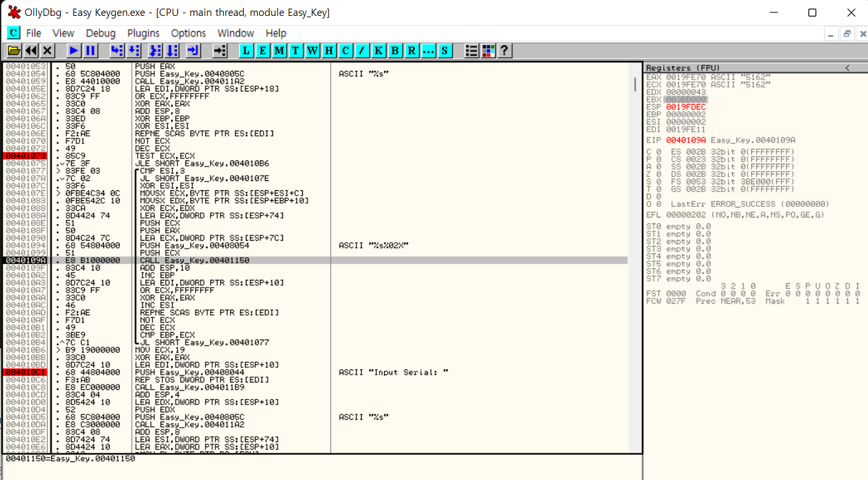Open the Debug menu
868x480 pixels.
(101, 33)
